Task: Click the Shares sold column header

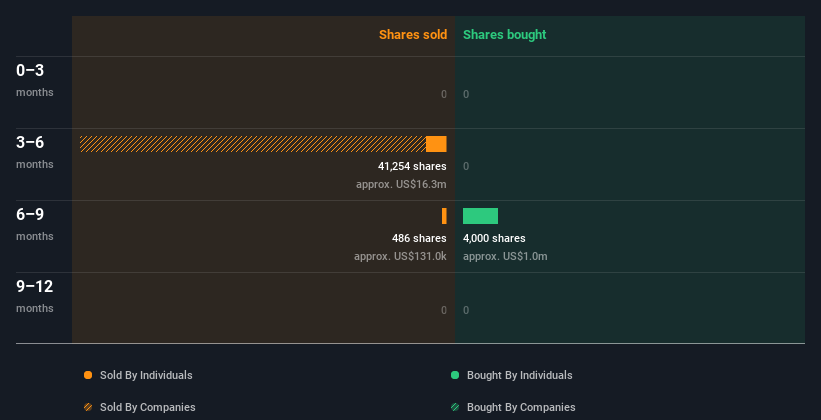Action: coord(413,35)
